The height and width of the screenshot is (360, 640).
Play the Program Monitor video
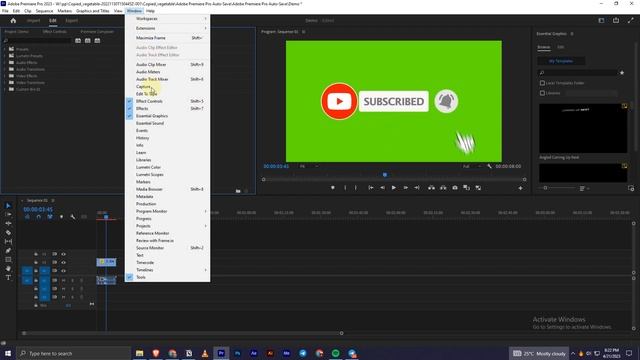(393, 188)
